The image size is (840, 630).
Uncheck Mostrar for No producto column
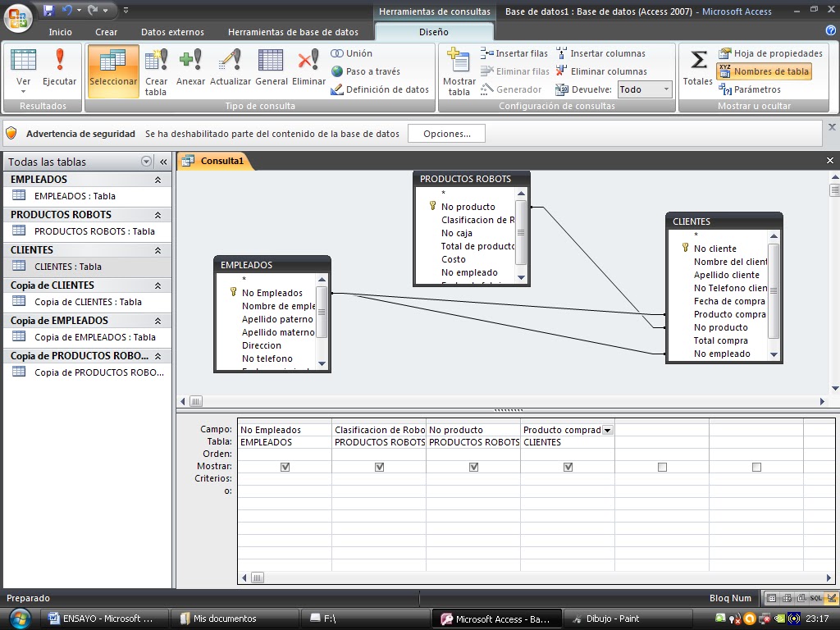coord(473,467)
